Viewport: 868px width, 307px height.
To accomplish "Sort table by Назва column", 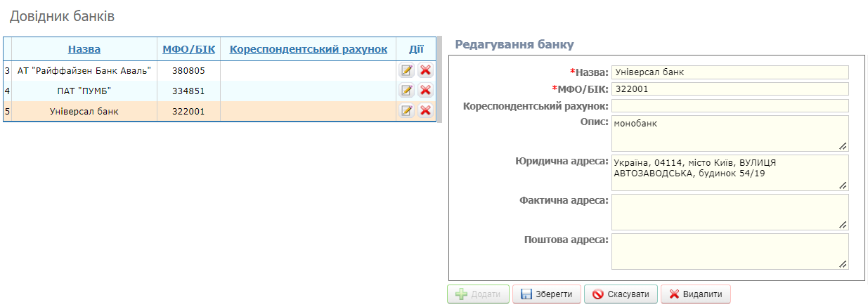I will (x=84, y=49).
